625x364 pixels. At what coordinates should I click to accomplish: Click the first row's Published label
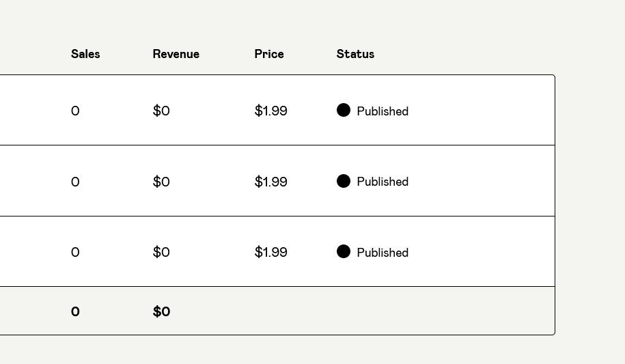[x=383, y=111]
